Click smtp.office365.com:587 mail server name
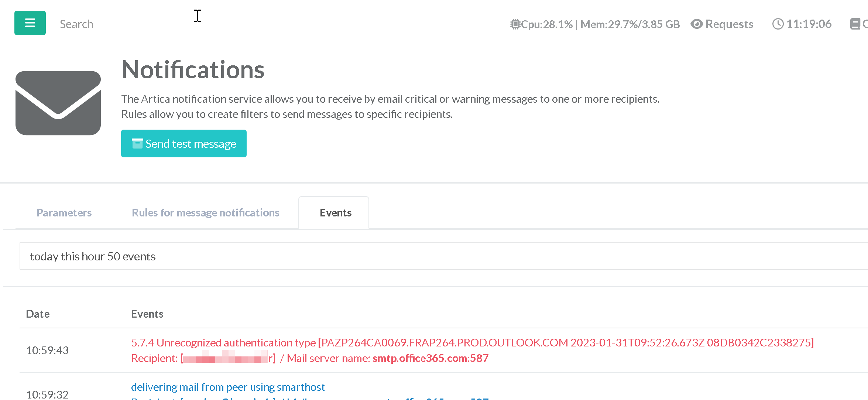Screen dimensions: 868x400 (430, 358)
